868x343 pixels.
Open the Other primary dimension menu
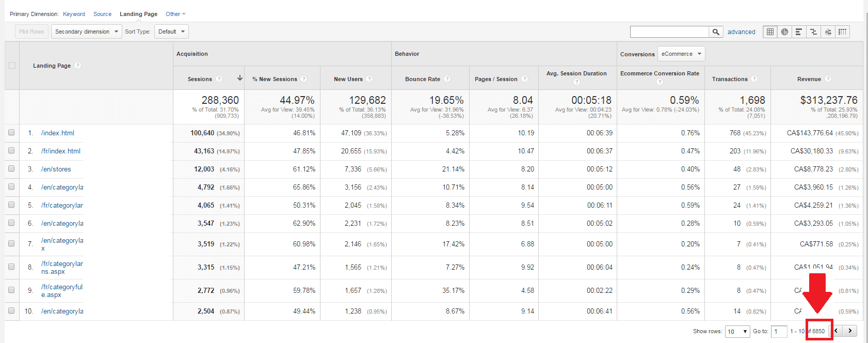[x=175, y=14]
